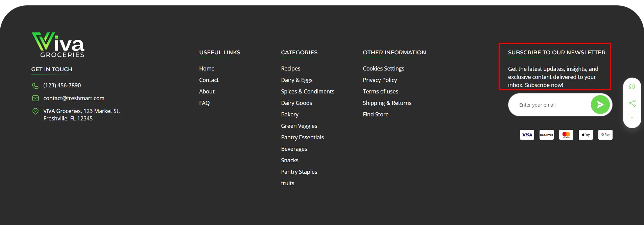Click the contact@freshmart.com email address
Viewport: 644px width, 225px height.
click(74, 98)
